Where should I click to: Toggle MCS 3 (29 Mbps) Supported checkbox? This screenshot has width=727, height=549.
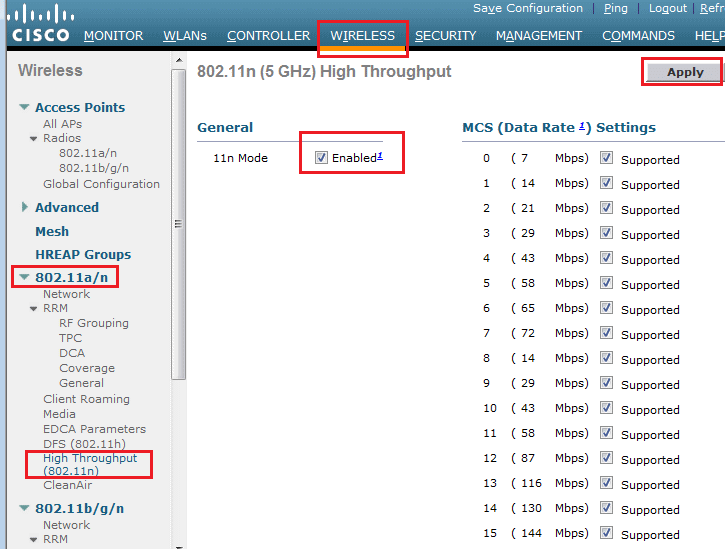click(606, 233)
